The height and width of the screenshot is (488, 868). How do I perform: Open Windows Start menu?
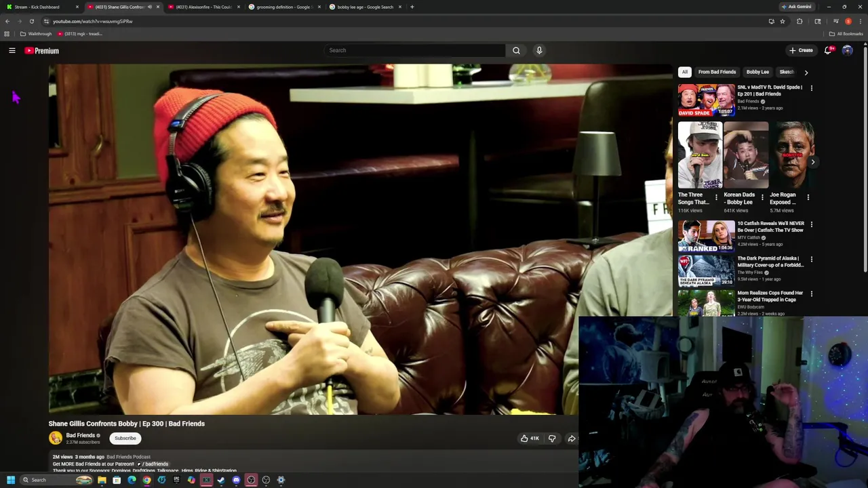(11, 480)
